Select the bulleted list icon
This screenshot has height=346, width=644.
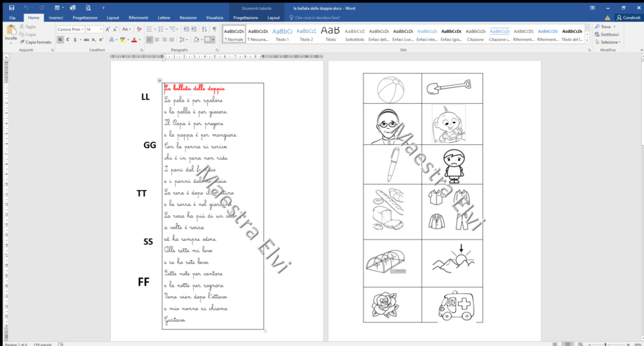coord(150,29)
